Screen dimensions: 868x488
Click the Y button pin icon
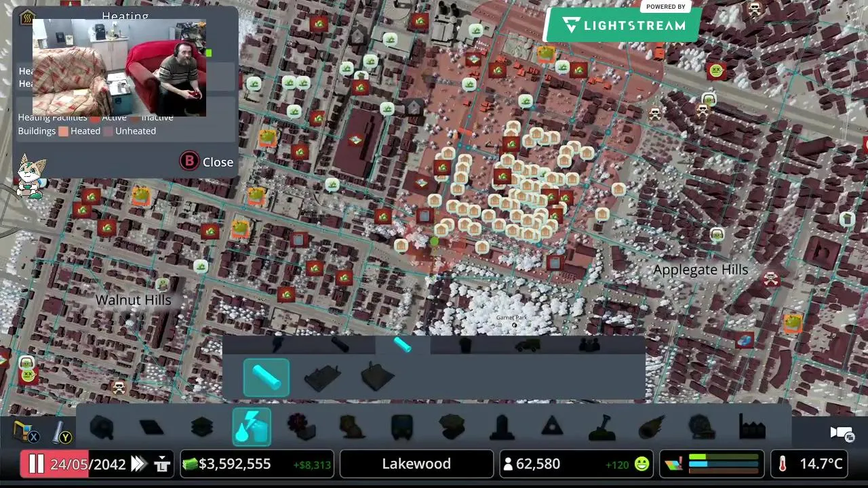click(61, 432)
